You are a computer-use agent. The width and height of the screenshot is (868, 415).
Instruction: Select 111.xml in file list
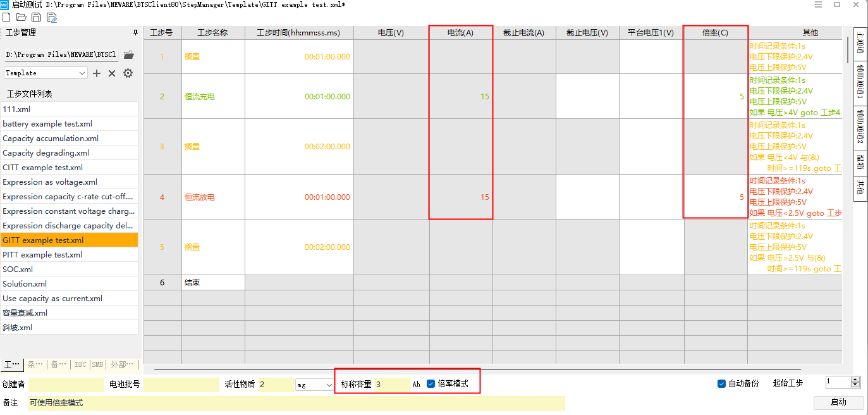[69, 109]
